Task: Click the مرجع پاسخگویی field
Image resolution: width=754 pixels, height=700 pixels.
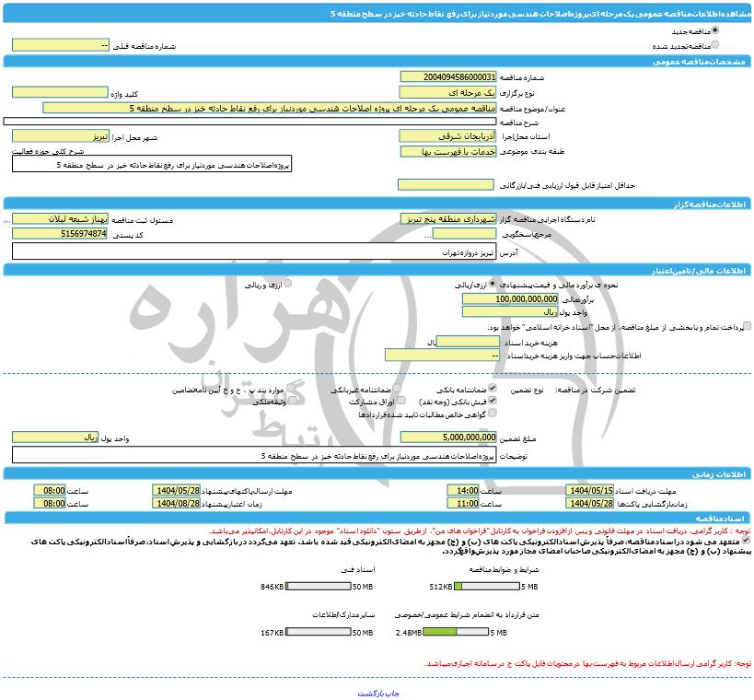Action: 464,234
